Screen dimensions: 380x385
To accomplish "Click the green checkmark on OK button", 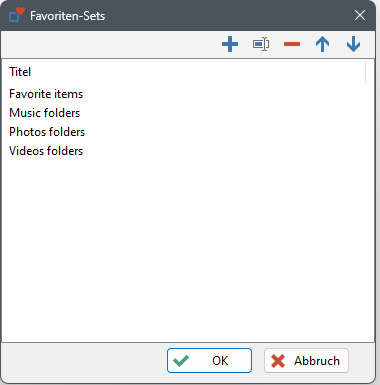I will [x=181, y=361].
